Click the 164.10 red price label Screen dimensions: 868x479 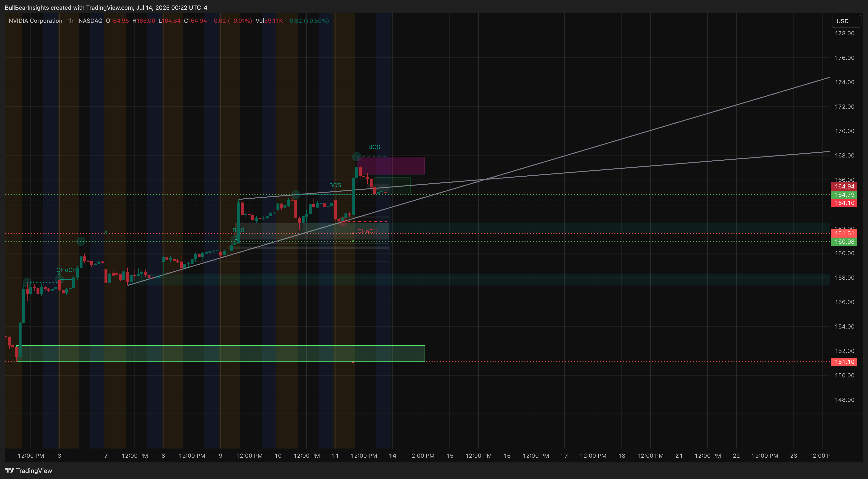point(844,203)
